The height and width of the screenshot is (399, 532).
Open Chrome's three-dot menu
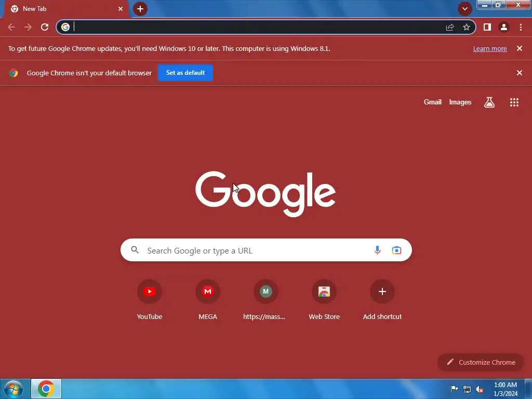point(521,27)
